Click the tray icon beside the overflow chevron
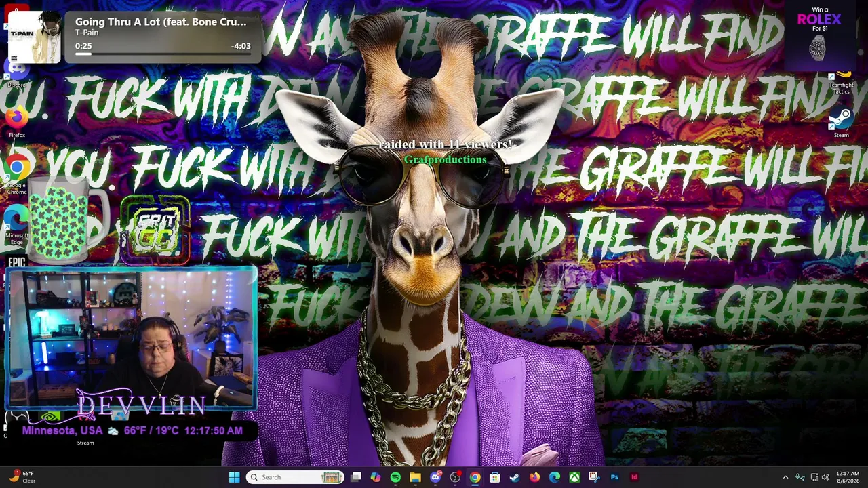 point(800,477)
